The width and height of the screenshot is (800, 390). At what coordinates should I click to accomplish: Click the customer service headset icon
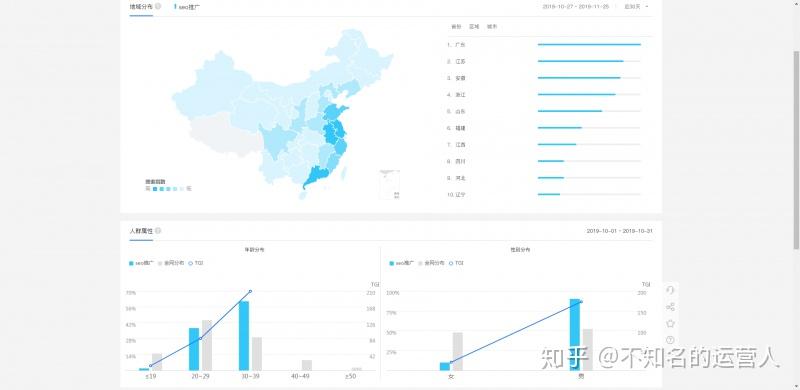point(670,290)
